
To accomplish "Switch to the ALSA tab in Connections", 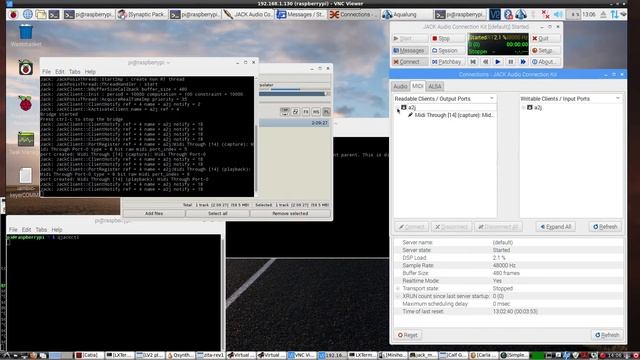I will click(x=435, y=87).
